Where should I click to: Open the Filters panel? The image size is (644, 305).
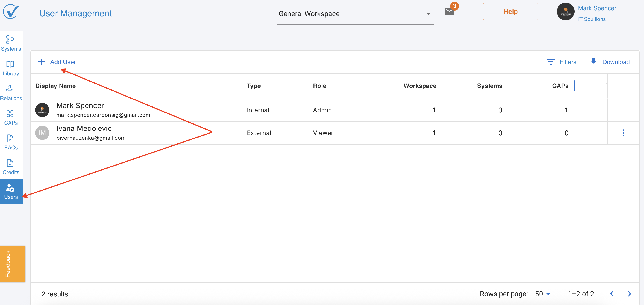click(562, 62)
